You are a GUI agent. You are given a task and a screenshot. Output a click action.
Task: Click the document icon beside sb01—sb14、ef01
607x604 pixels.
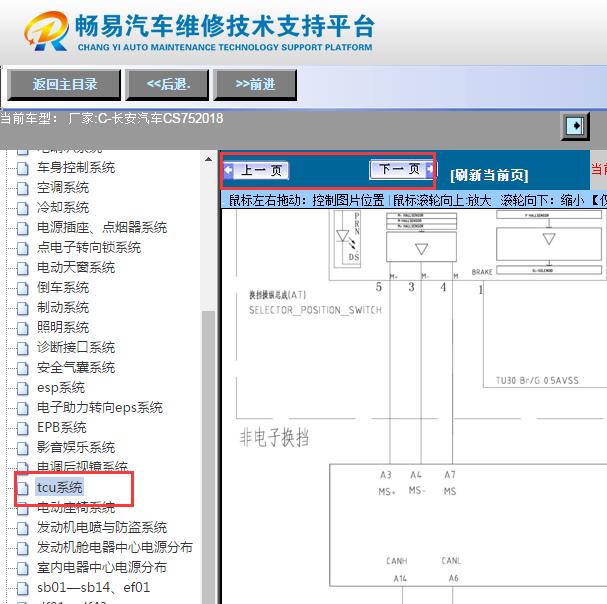23,589
